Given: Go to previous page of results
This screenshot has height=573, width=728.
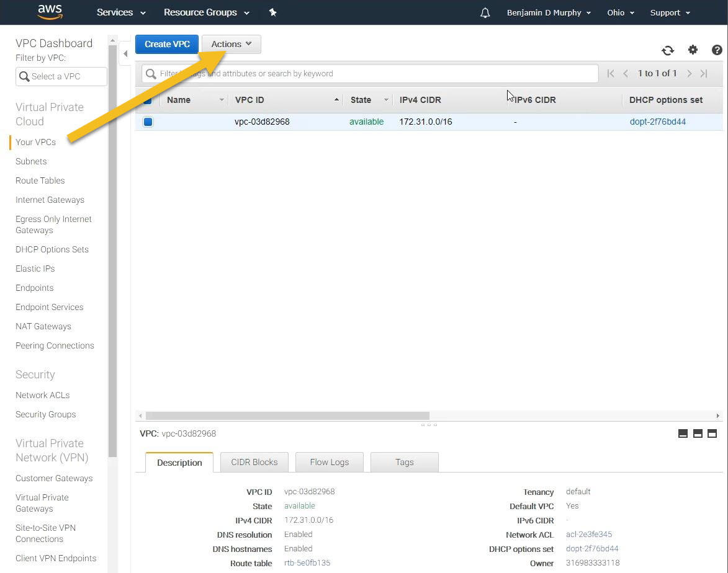Looking at the screenshot, I should point(626,73).
